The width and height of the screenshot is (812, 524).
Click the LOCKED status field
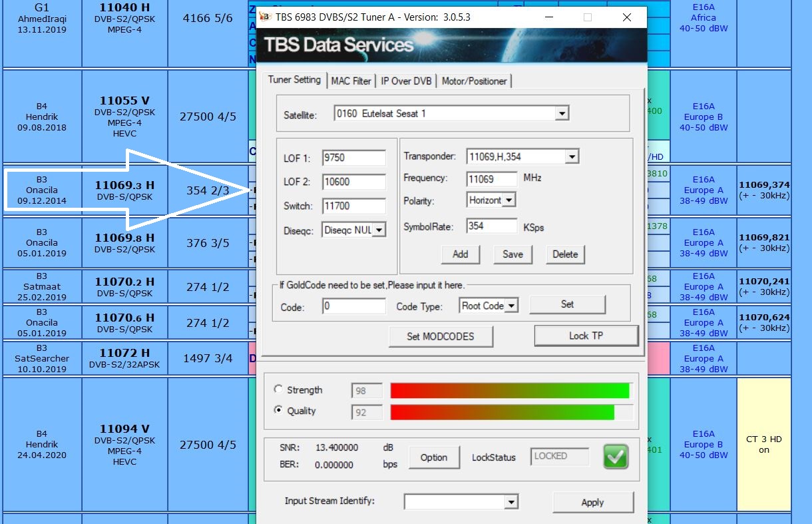[560, 457]
